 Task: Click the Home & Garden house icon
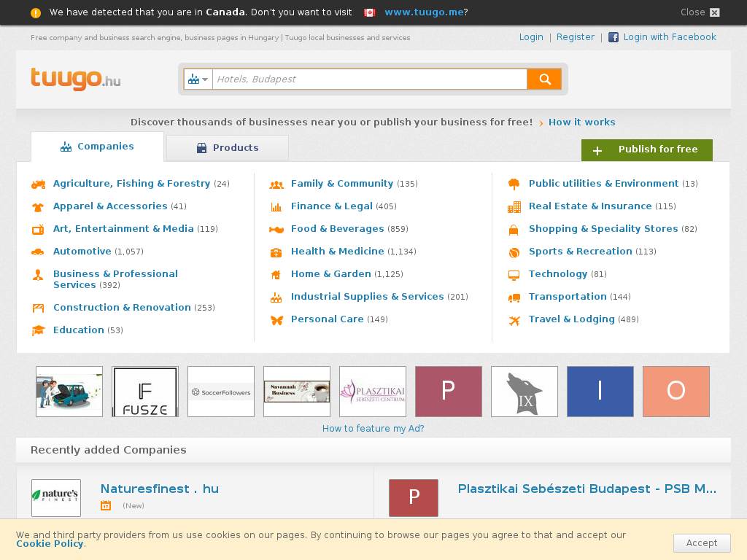click(276, 275)
